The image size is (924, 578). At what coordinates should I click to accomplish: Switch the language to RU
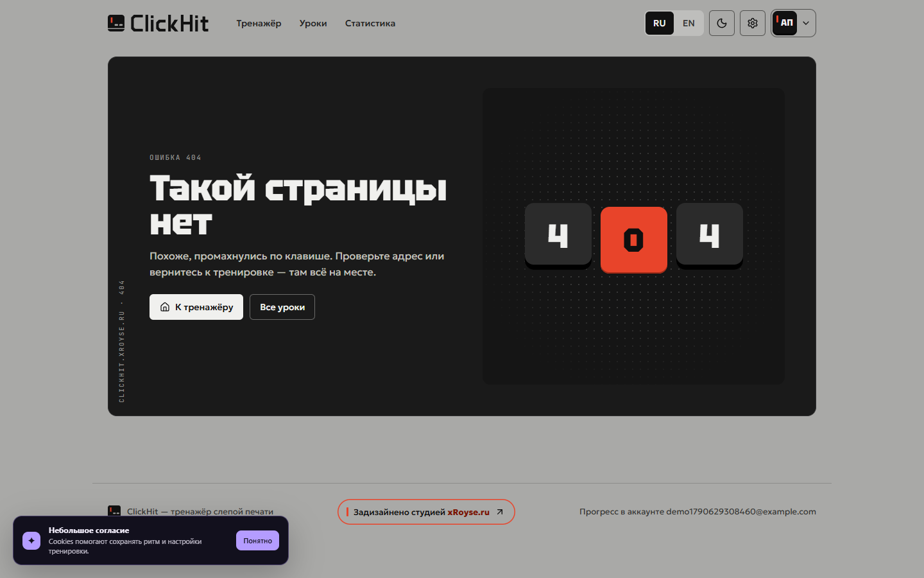(x=660, y=23)
